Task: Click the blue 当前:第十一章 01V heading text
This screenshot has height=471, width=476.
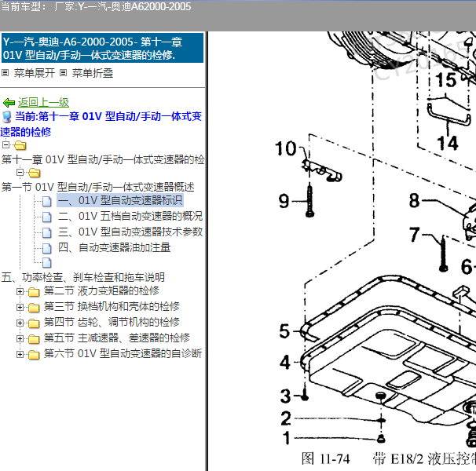Action: click(101, 124)
